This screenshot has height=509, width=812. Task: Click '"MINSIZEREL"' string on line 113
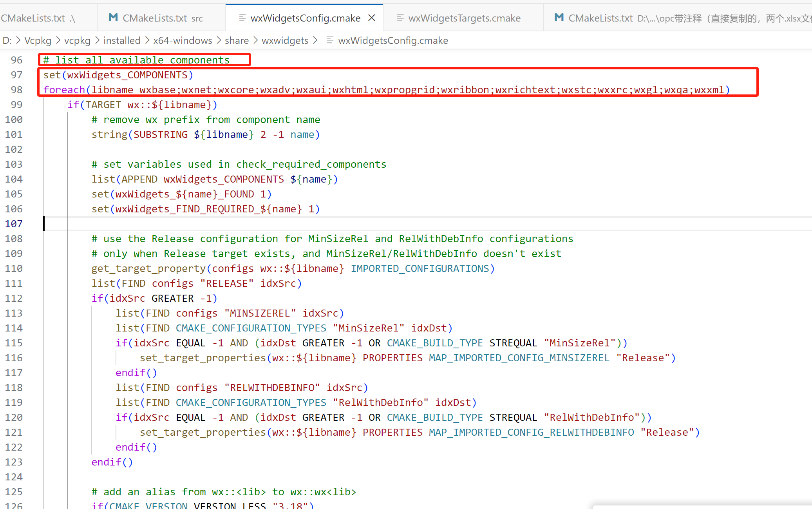260,313
